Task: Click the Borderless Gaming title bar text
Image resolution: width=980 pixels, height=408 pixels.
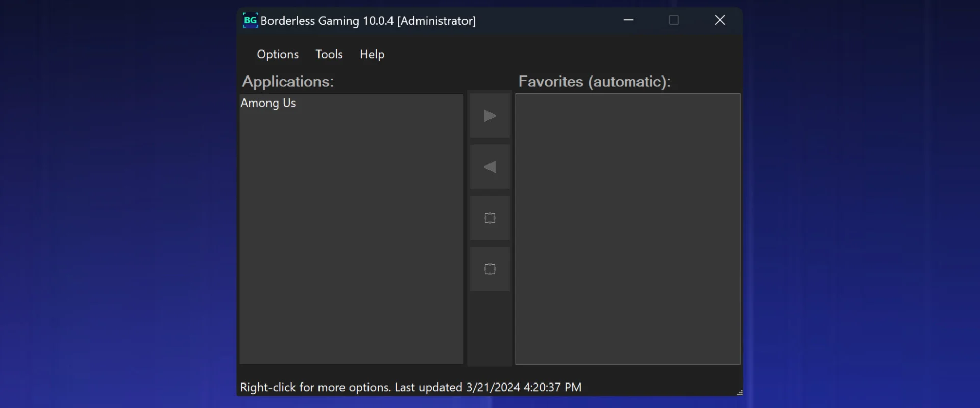Action: click(368, 21)
